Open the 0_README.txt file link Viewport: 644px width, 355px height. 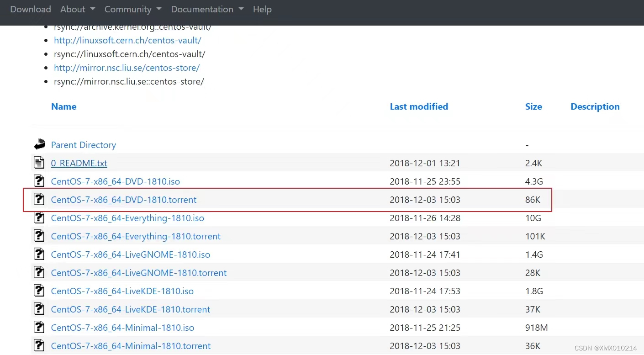click(79, 163)
